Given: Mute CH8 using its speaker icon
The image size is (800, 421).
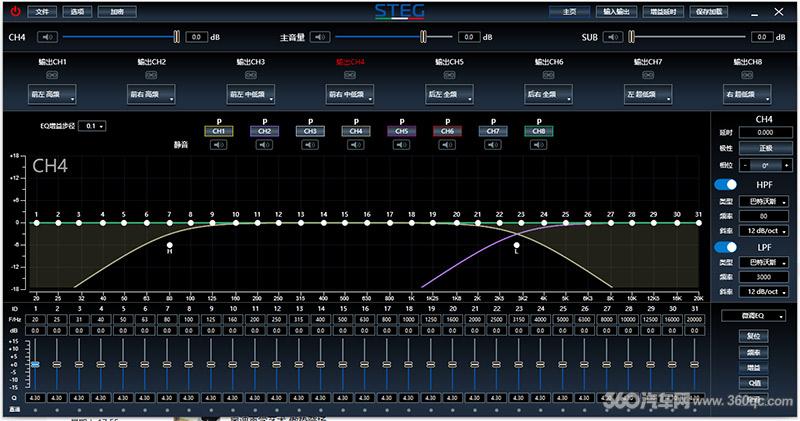Looking at the screenshot, I should 539,145.
